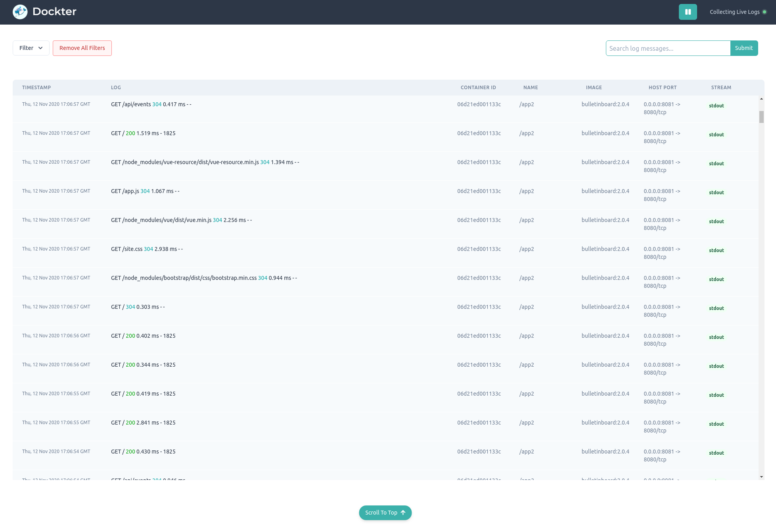
Task: Click the CONTAINER ID column header
Action: tap(478, 88)
